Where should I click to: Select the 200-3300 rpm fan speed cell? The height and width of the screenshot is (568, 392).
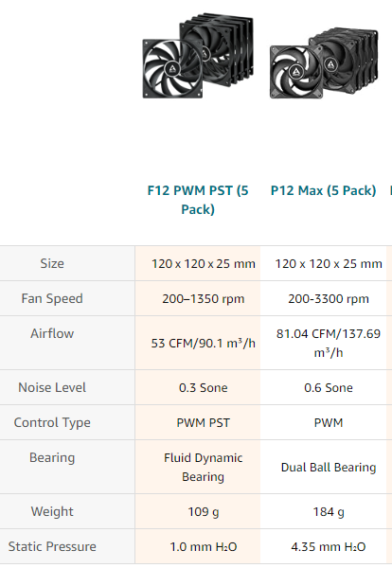pyautogui.click(x=329, y=299)
